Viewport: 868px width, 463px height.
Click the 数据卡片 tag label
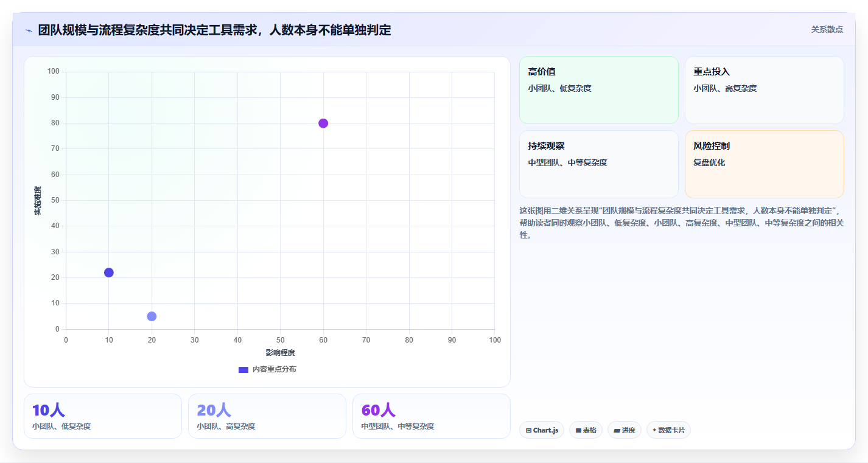point(671,430)
